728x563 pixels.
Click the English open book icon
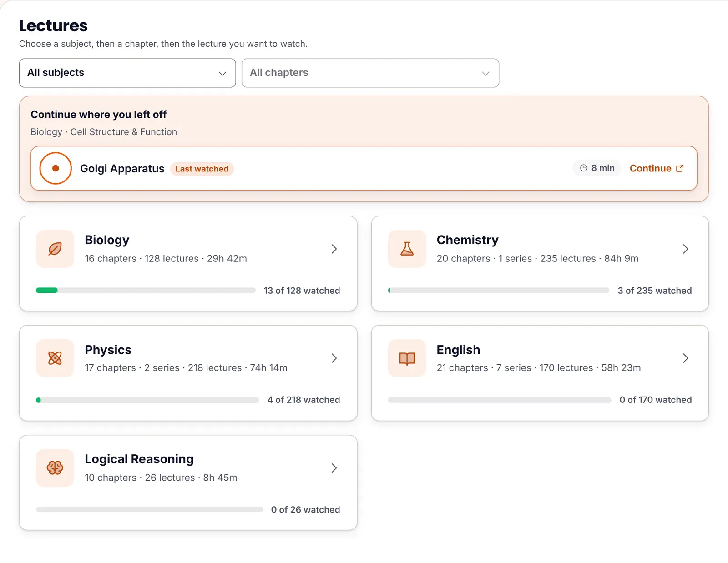[407, 358]
